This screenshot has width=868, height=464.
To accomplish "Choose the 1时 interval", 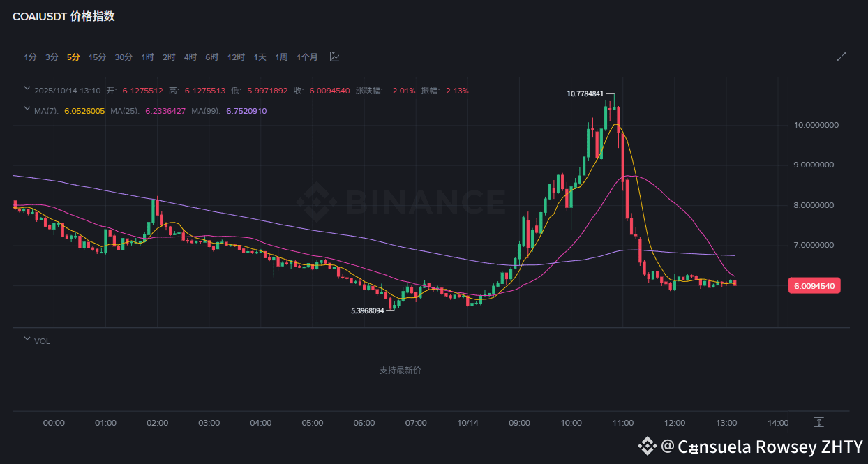I will tap(147, 57).
